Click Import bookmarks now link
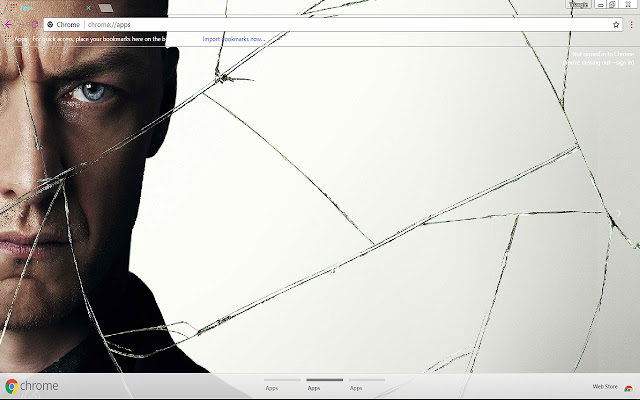The image size is (640, 400). [x=233, y=39]
